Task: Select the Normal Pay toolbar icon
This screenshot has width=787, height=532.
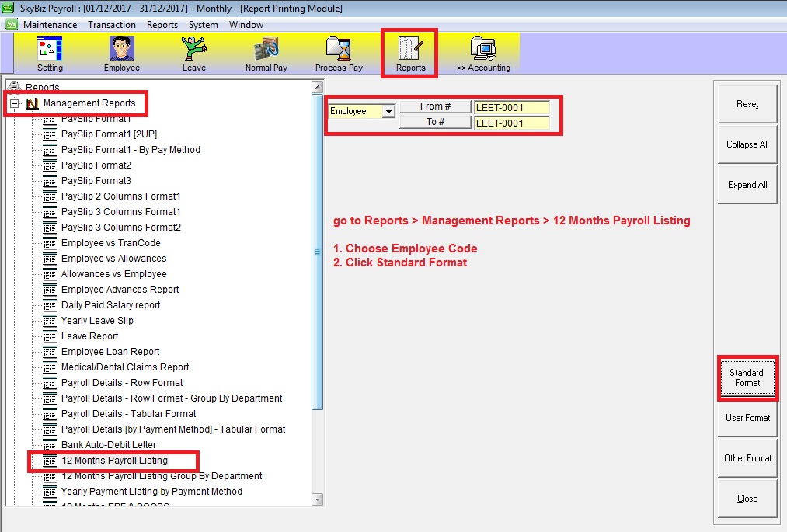Action: click(x=266, y=50)
